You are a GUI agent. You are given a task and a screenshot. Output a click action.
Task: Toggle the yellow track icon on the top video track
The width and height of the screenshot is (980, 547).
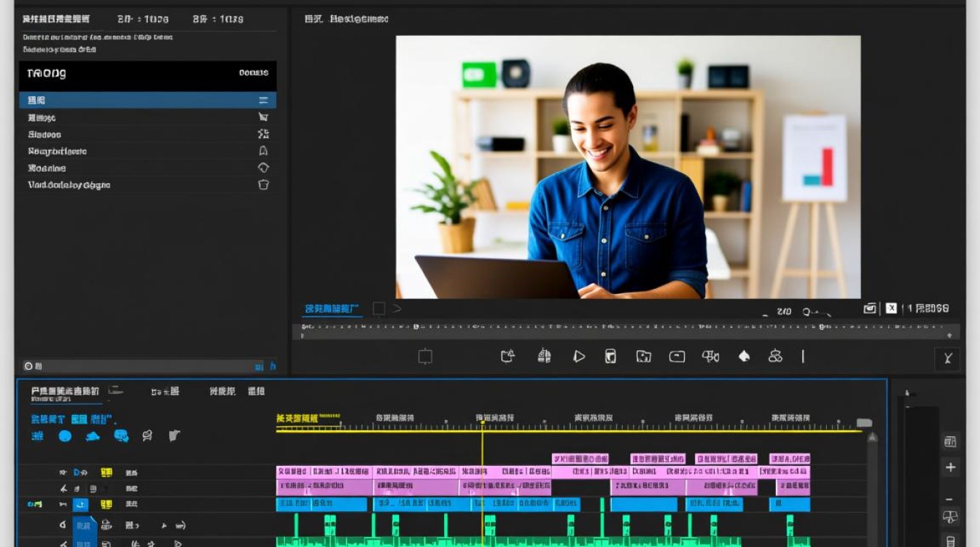coord(106,473)
